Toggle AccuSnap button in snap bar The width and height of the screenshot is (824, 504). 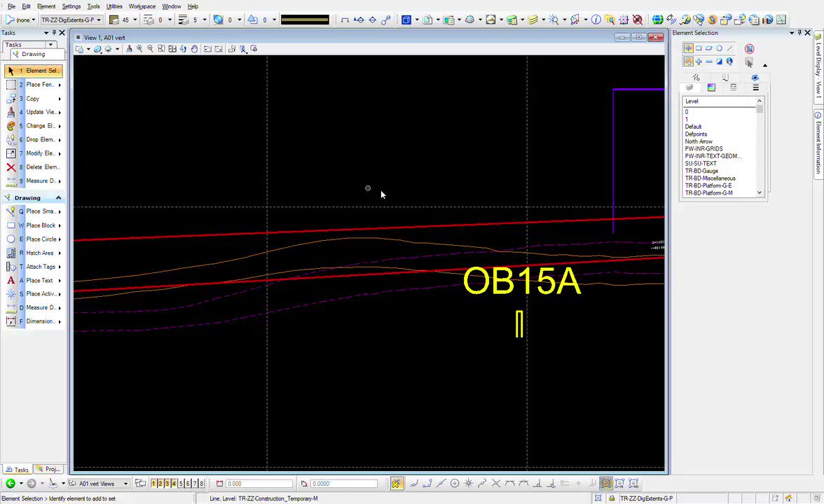pos(397,484)
